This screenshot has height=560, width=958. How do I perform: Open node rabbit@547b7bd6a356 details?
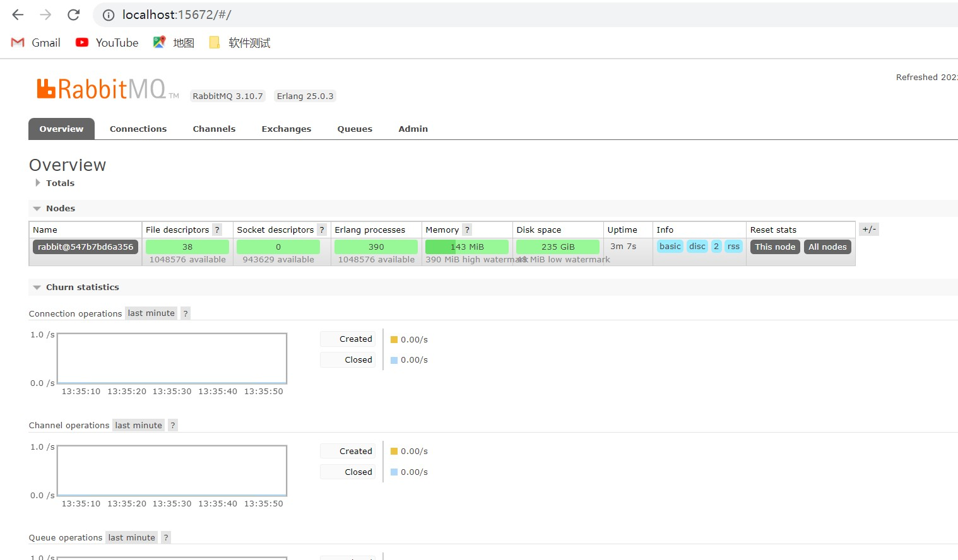(85, 247)
